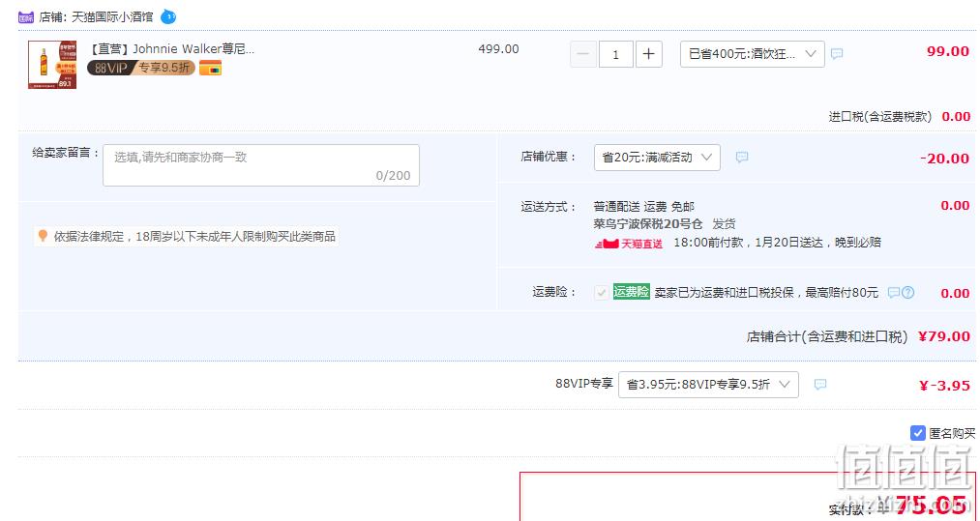
Task: Toggle the 匿名购买 checkbox
Action: (x=917, y=433)
